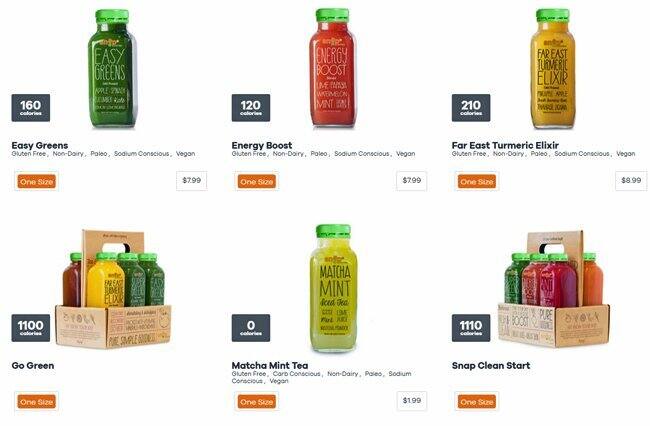Open the Far East Turmeric Elixir bottle image
The width and height of the screenshot is (650, 426).
(553, 69)
